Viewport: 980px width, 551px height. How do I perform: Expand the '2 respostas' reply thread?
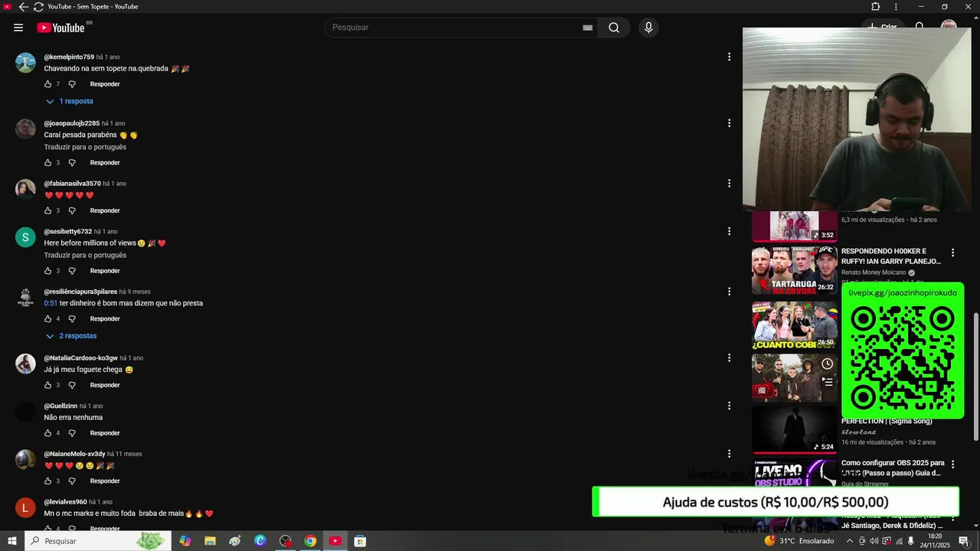pos(71,336)
